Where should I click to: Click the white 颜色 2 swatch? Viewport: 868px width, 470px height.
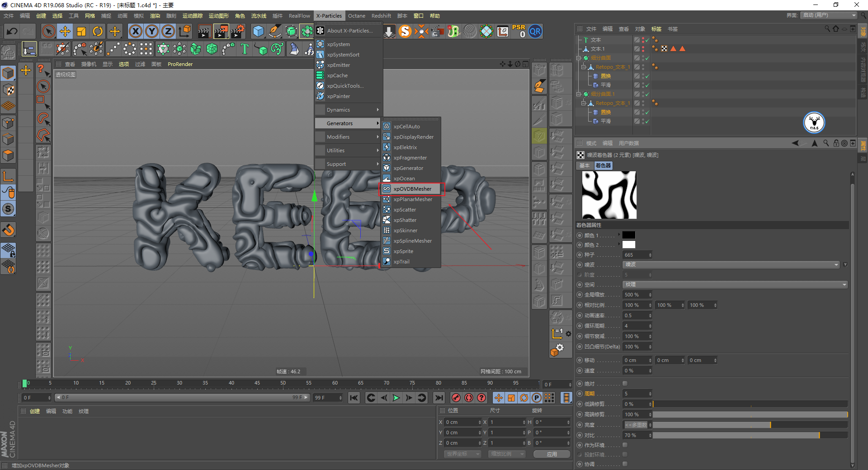point(628,244)
